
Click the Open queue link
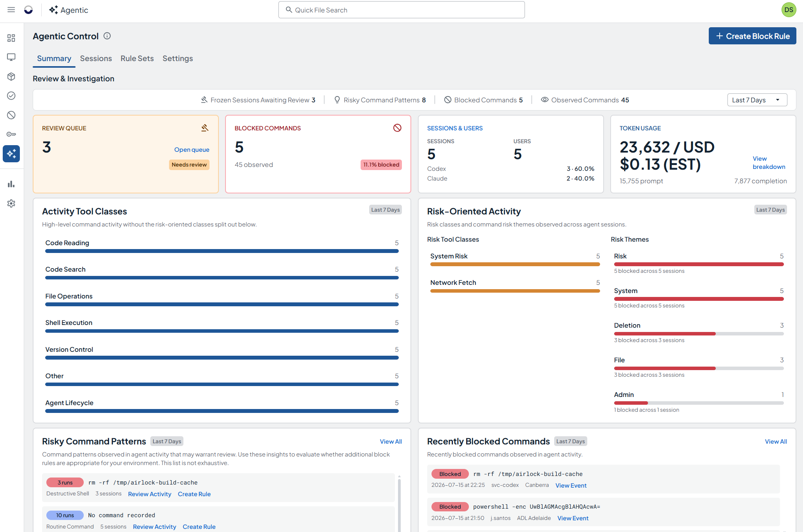(192, 149)
